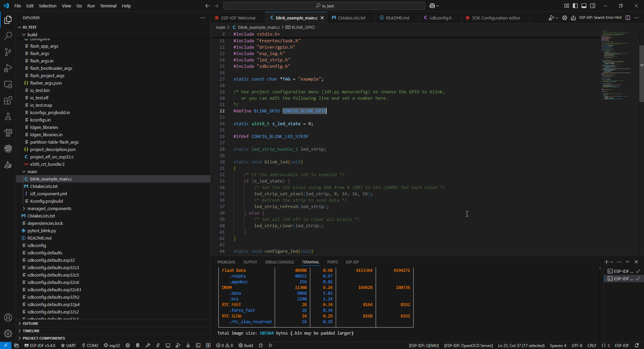Open the ESP-IDF Espressif sidebar view

(x=8, y=149)
